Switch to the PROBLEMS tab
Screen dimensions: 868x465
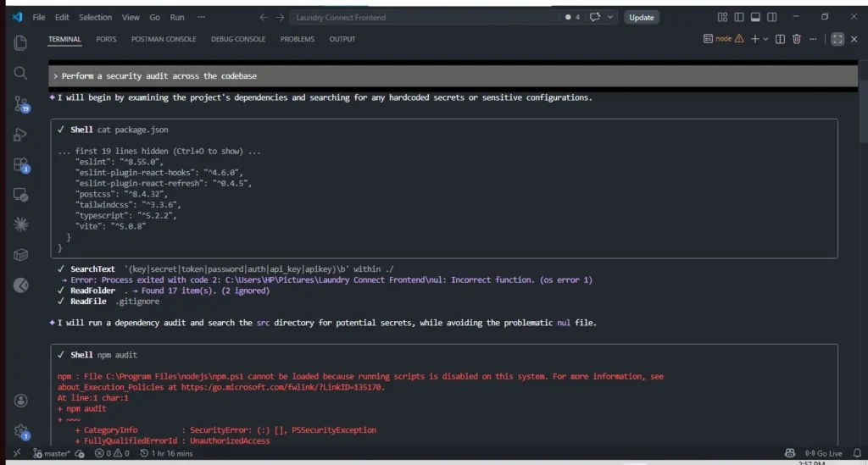pyautogui.click(x=298, y=39)
